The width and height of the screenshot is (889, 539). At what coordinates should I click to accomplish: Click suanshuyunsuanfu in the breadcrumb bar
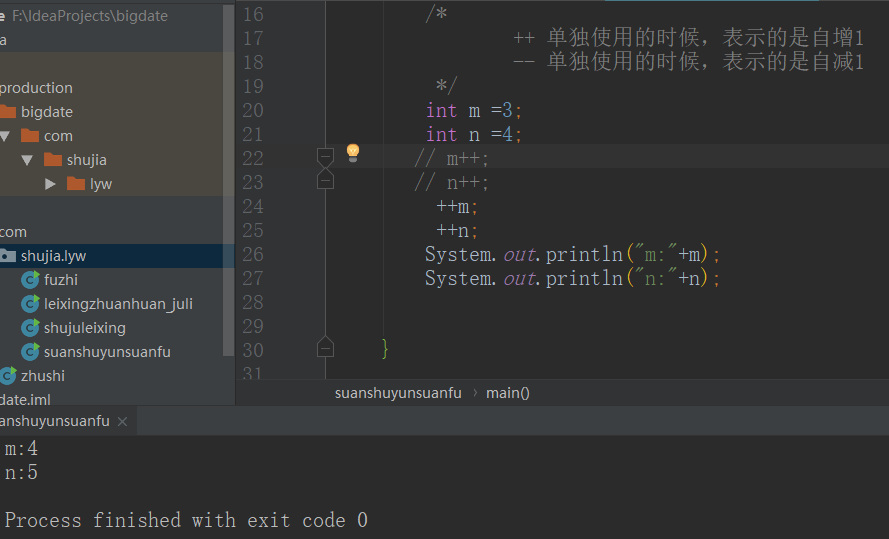click(398, 393)
